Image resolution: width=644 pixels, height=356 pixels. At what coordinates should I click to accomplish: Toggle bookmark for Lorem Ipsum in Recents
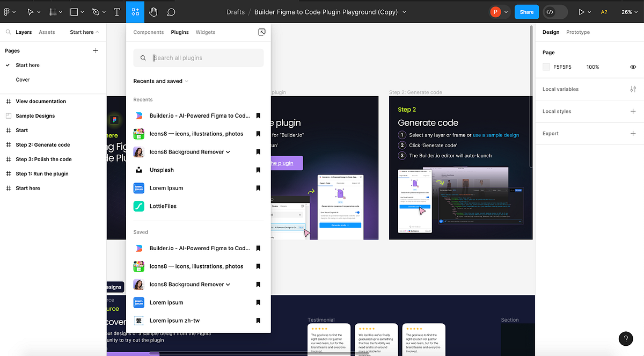click(258, 188)
